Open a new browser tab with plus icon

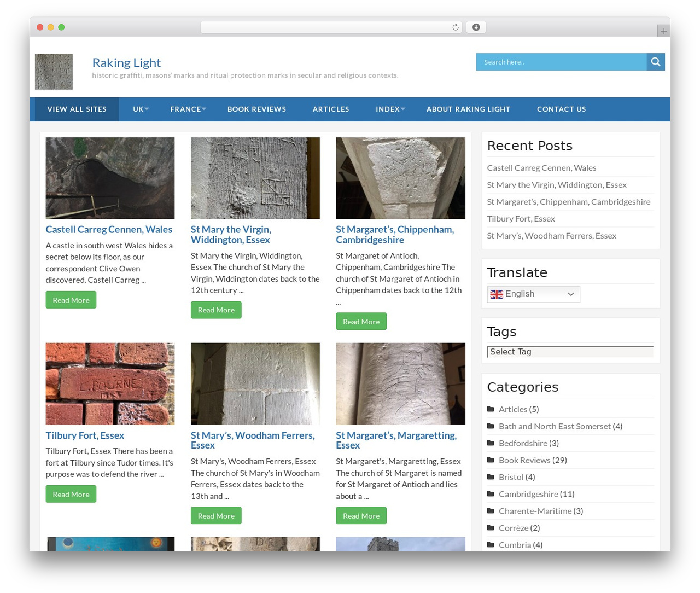point(663,31)
